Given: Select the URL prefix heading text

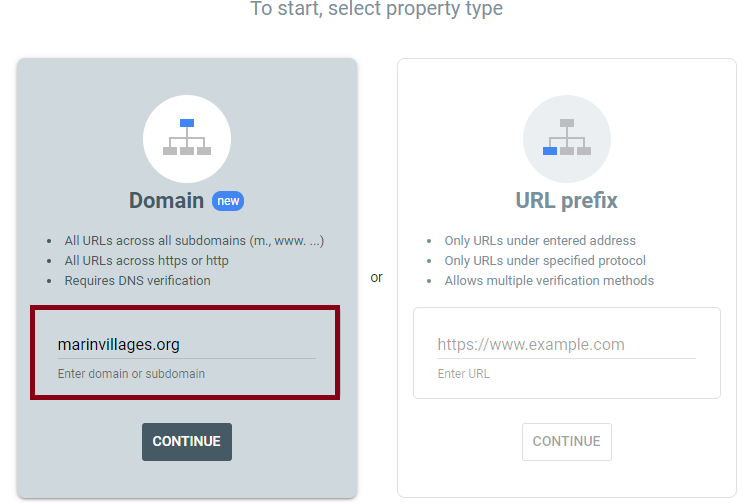Looking at the screenshot, I should click(x=567, y=200).
